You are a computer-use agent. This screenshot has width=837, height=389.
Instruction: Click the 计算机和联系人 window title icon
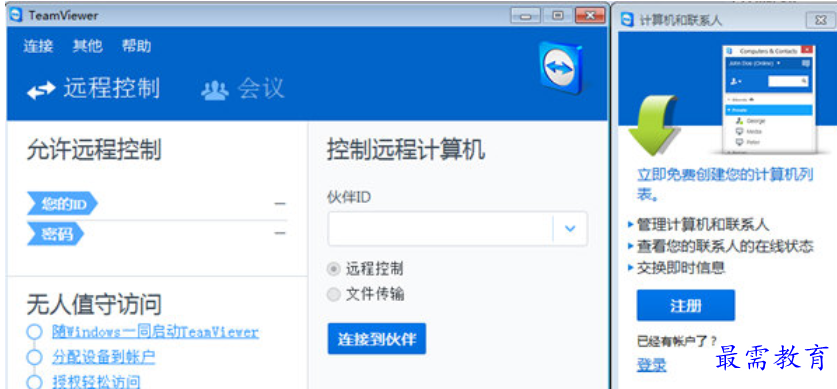[628, 20]
